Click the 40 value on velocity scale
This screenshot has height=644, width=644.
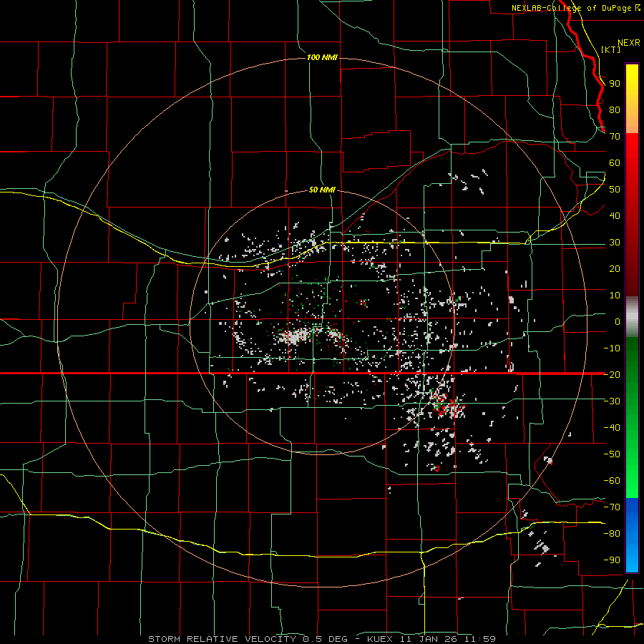tap(615, 215)
